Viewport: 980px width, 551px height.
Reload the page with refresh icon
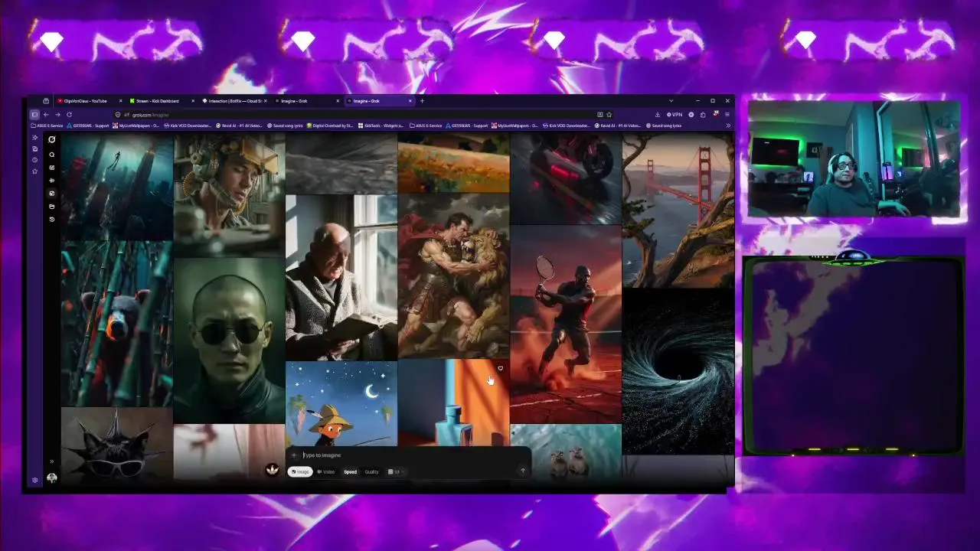point(69,115)
